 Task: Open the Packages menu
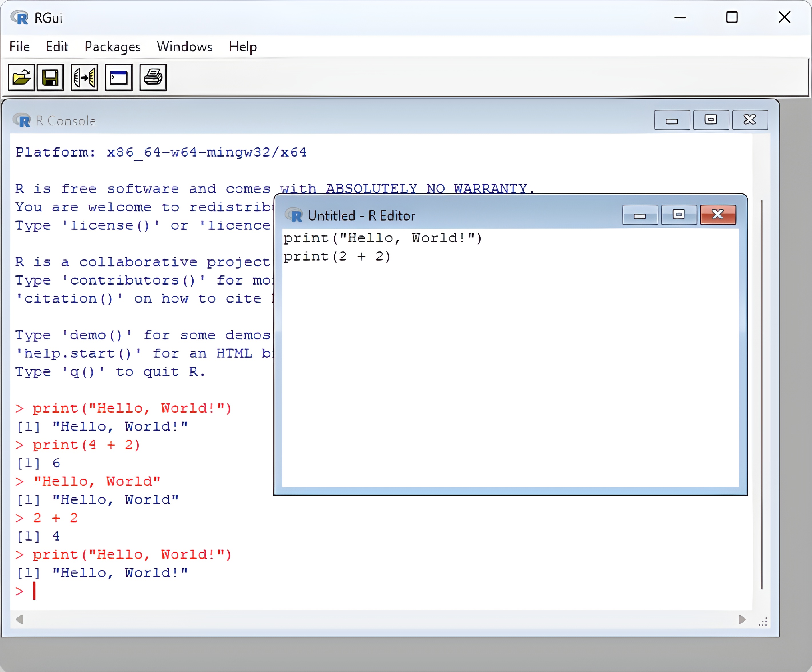113,47
